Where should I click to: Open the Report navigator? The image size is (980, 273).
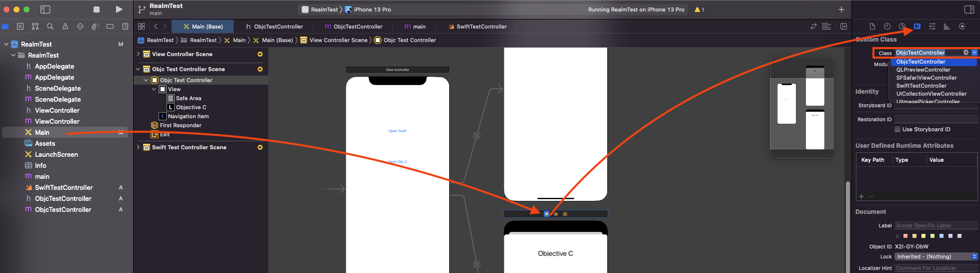tap(125, 27)
